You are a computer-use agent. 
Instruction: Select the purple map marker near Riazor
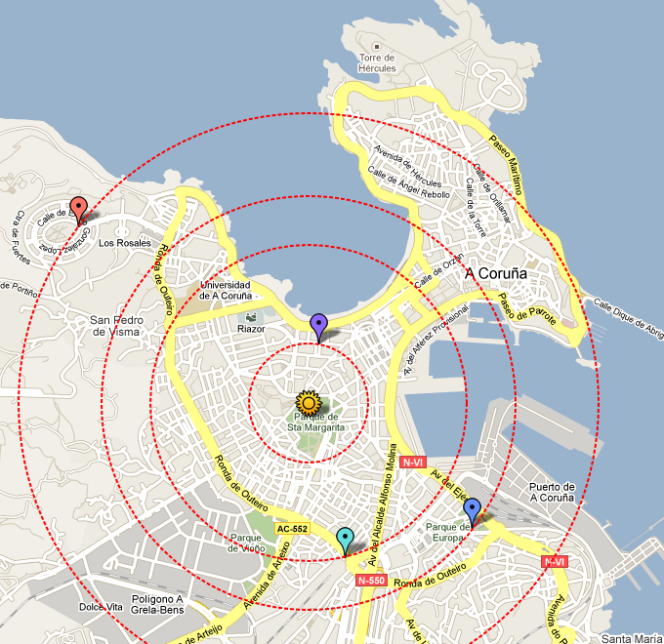(317, 326)
